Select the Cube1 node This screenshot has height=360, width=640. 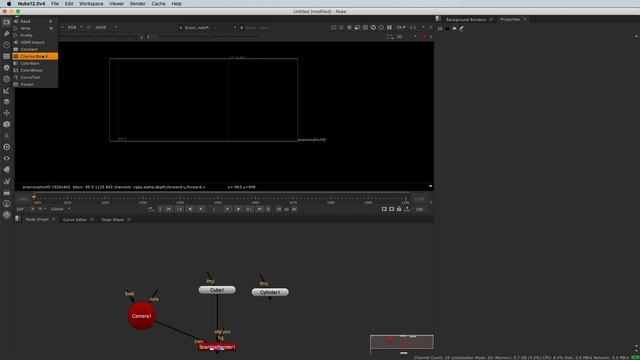(217, 290)
